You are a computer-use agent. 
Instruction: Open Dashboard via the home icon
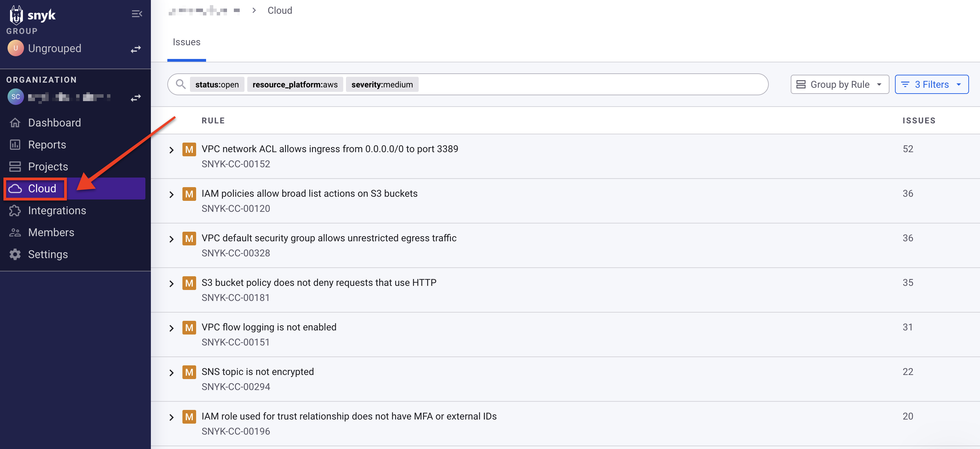click(x=15, y=123)
